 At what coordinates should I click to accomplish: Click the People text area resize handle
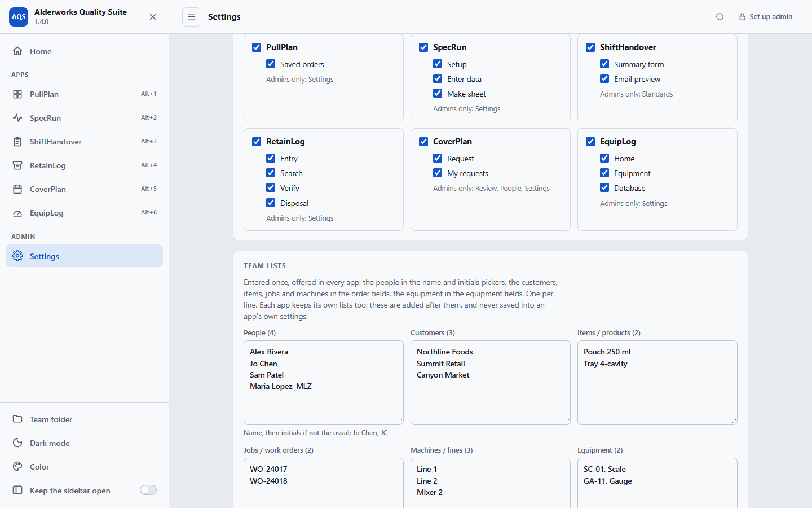(x=400, y=421)
